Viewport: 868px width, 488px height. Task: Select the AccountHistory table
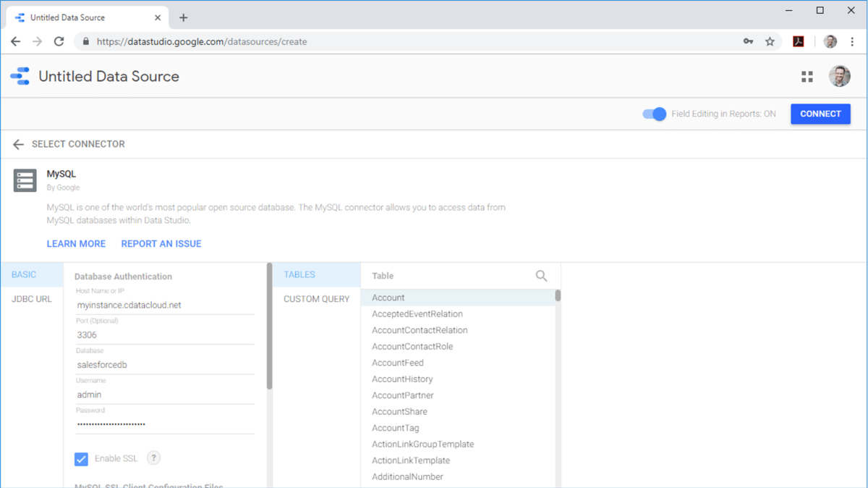[x=402, y=379]
